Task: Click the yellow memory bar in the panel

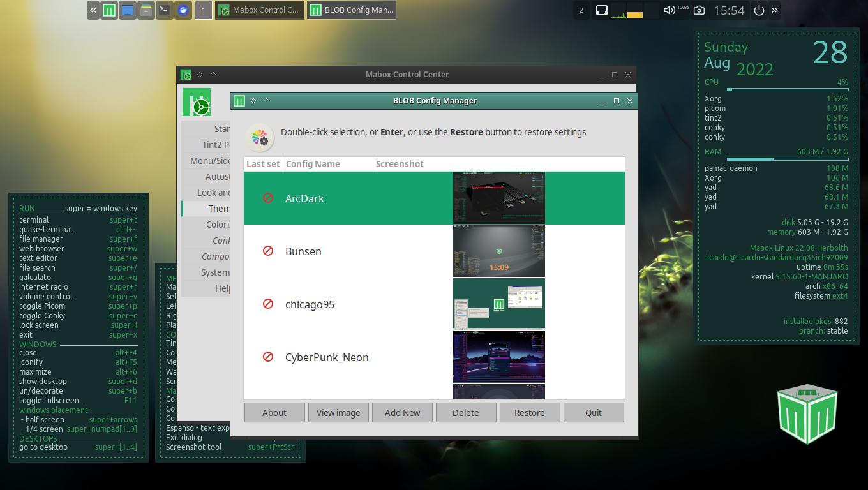Action: [635, 13]
